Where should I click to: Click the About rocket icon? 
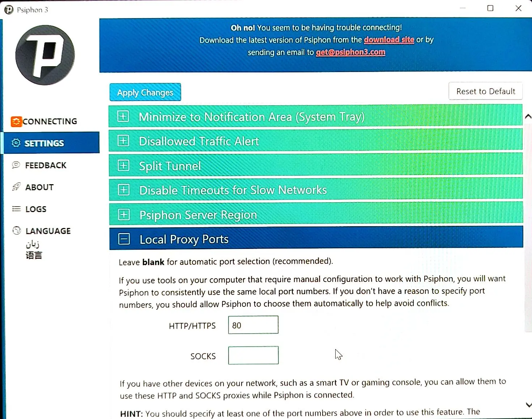pos(16,187)
